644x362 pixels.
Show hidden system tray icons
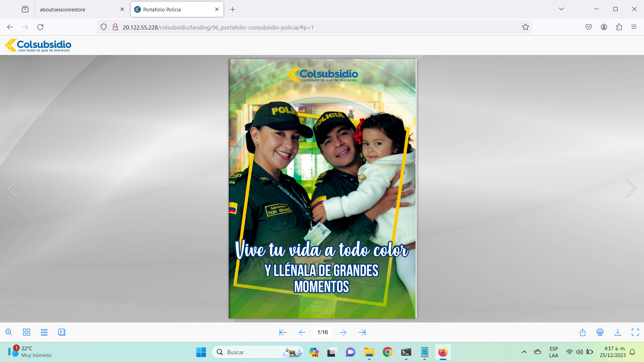(524, 352)
